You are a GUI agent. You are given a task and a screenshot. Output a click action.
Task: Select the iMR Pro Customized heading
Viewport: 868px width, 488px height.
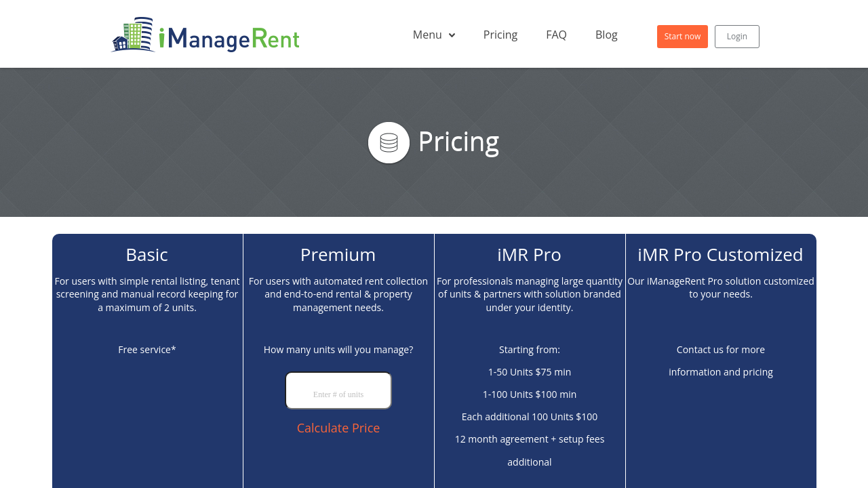coord(721,255)
